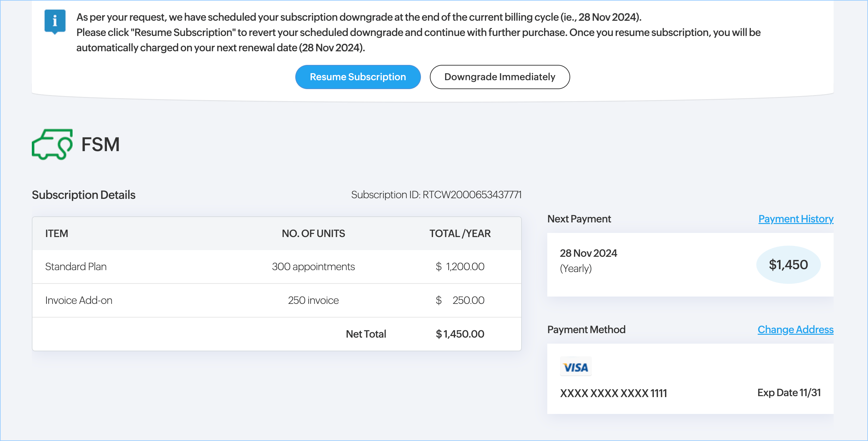868x441 pixels.
Task: Click the Exp Date 11/31 text
Action: pos(789,393)
